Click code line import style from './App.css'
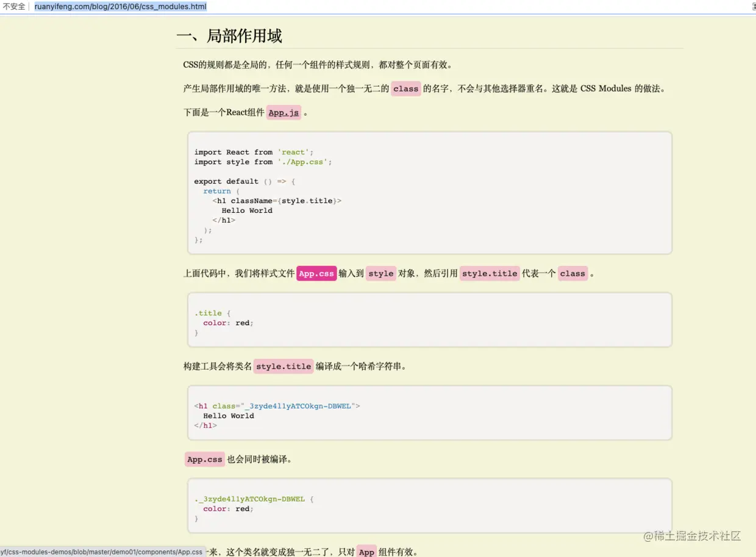The image size is (756, 557). coord(263,162)
